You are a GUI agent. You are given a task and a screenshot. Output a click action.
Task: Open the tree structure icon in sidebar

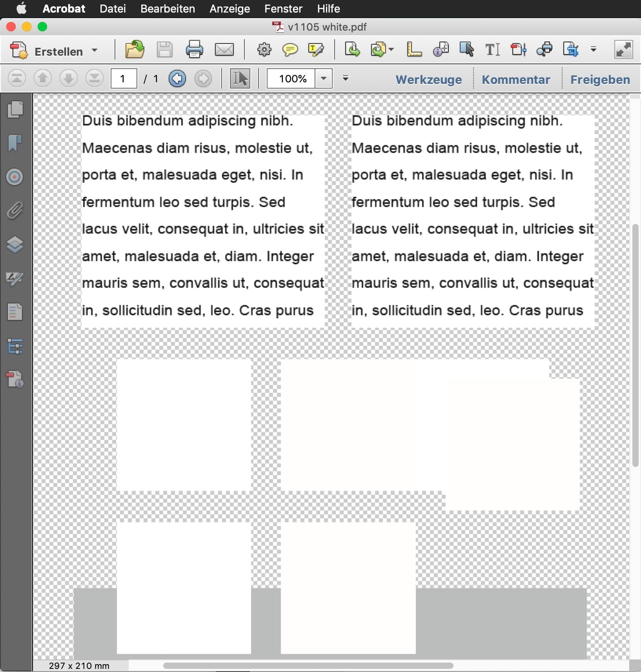15,346
